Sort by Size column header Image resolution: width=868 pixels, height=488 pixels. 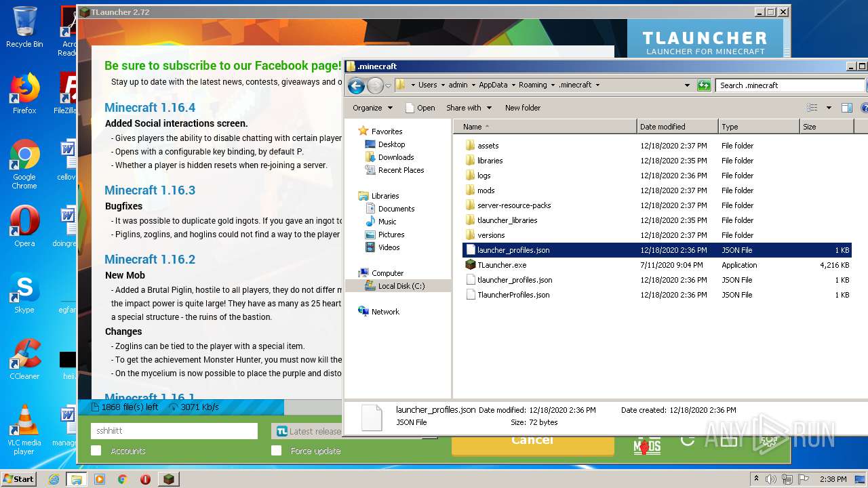coord(827,127)
